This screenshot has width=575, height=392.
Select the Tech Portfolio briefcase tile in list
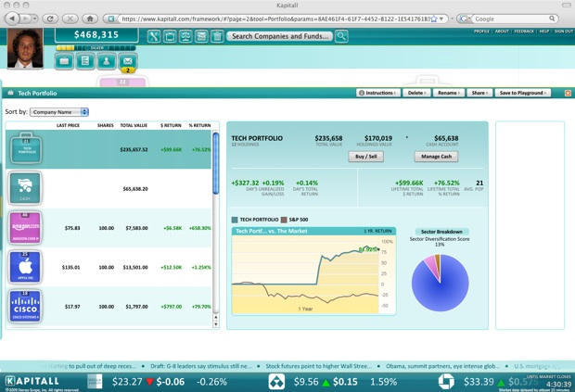pos(26,148)
